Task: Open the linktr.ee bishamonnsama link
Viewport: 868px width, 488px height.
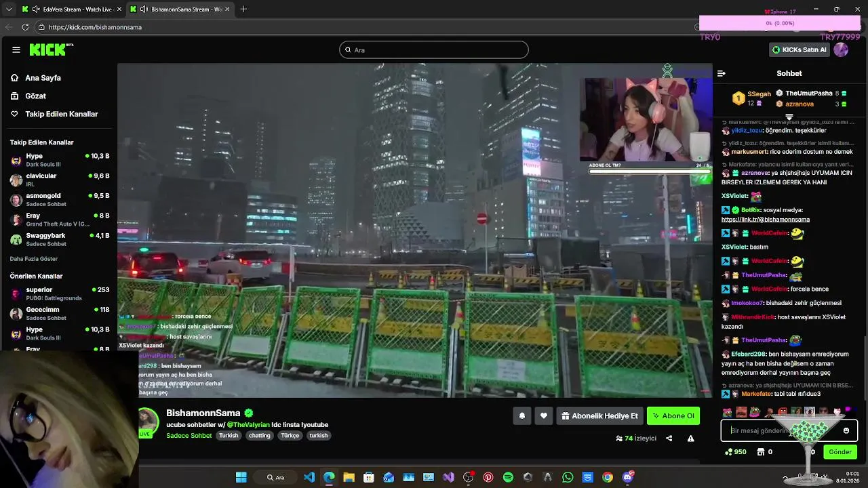Action: 766,220
